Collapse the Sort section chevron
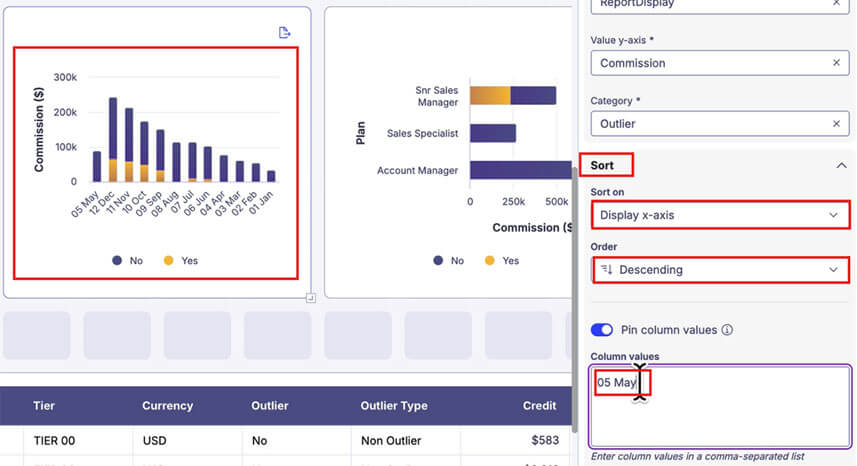Image resolution: width=857 pixels, height=466 pixels. [841, 166]
